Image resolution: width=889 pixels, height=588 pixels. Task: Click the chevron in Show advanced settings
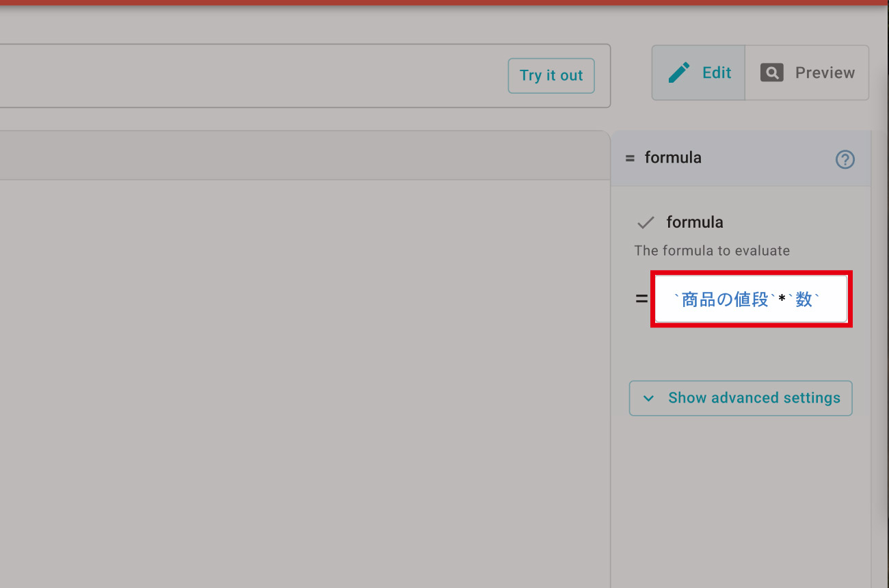point(649,399)
